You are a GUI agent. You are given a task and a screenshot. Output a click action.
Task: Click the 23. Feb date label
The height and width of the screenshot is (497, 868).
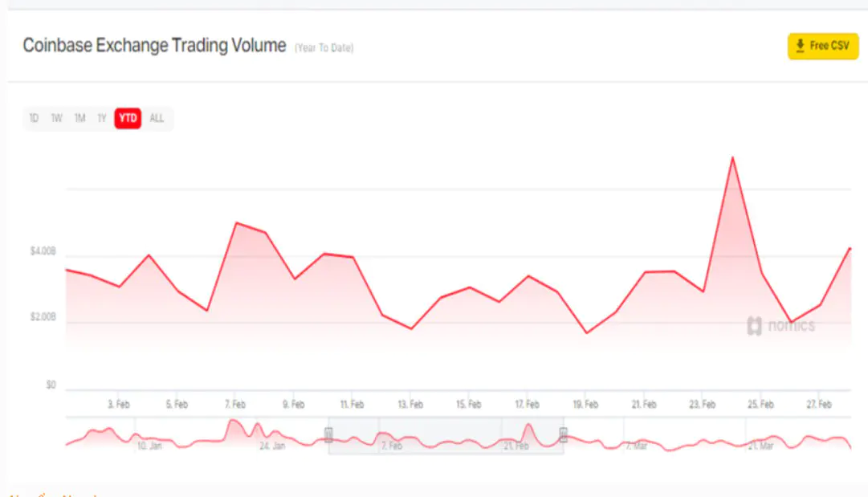point(702,405)
